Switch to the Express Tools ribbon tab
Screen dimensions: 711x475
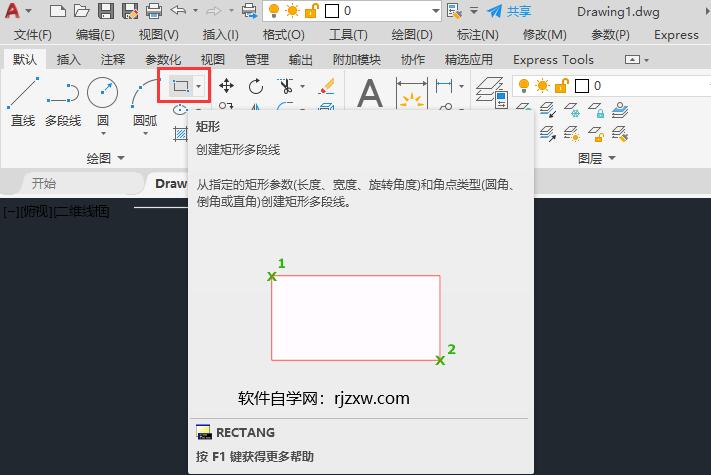coord(553,59)
